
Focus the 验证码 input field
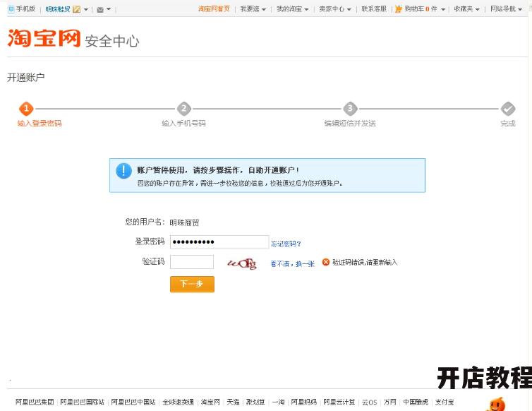coord(192,262)
